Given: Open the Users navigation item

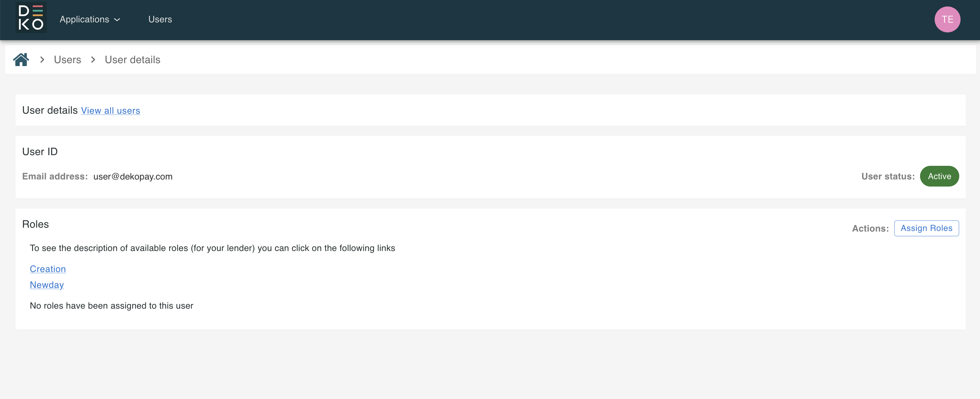Looking at the screenshot, I should tap(160, 19).
